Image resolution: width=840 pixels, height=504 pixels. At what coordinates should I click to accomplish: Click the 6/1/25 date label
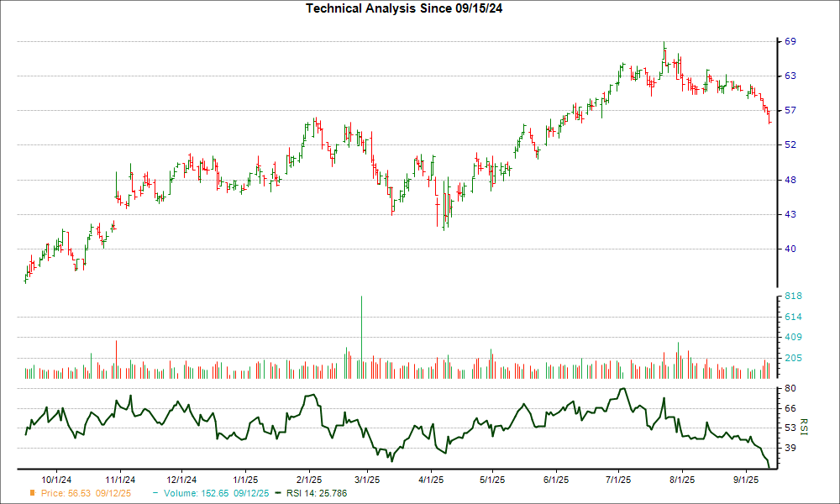pyautogui.click(x=556, y=480)
